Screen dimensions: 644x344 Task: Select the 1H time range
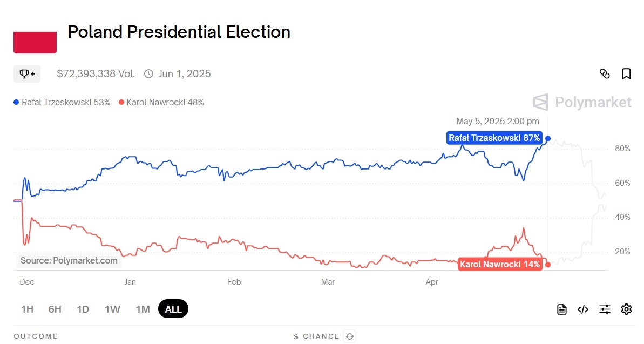point(27,309)
